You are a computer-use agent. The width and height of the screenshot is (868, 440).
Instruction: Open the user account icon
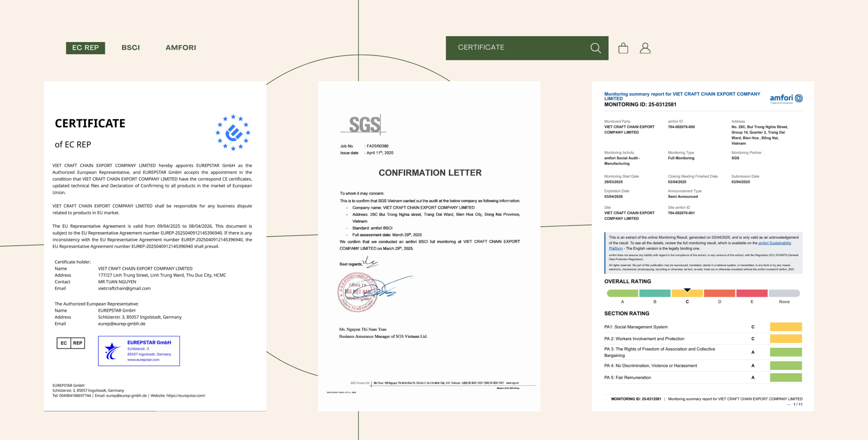pos(645,48)
